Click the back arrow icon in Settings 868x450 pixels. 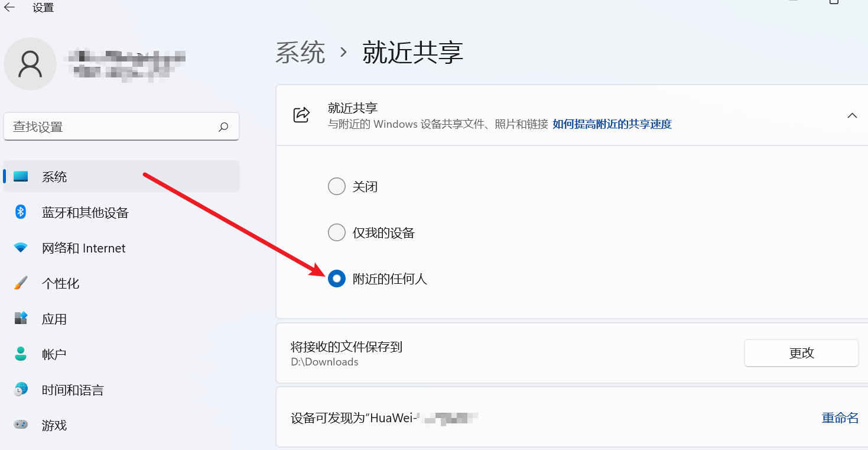point(9,8)
